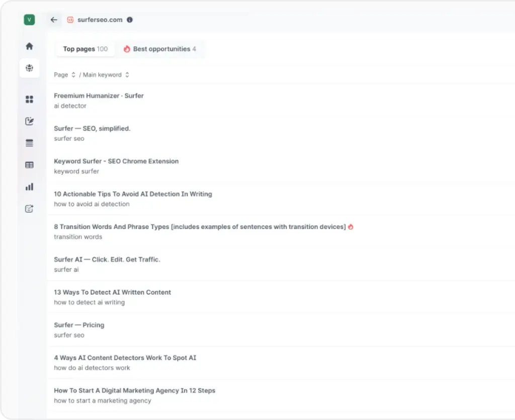Open the content editor pencil icon

[x=29, y=121]
